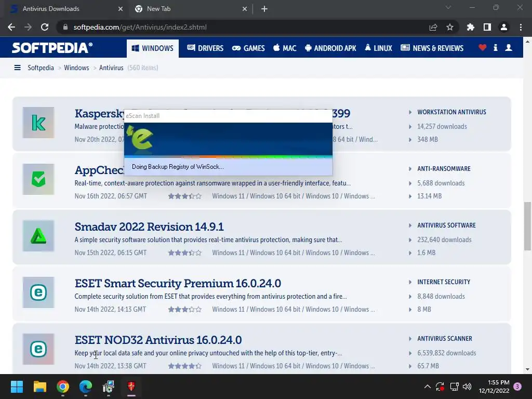Close the Antivirus Downloads tab

tap(121, 9)
